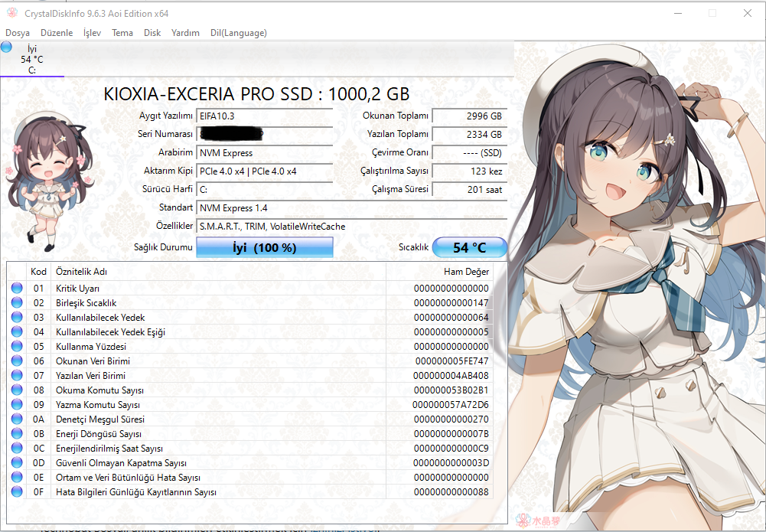Select the C: drive tab at top
Screen dimensions: 766x532
(x=32, y=60)
